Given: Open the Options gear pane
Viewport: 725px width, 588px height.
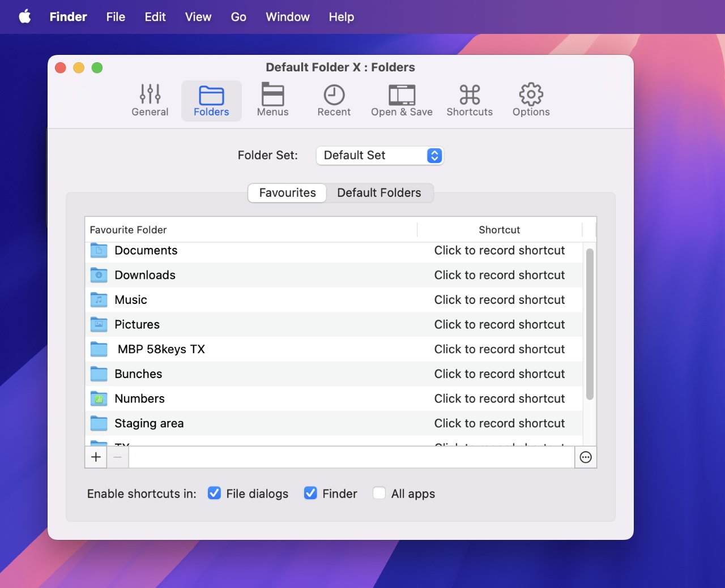Looking at the screenshot, I should coord(531,101).
